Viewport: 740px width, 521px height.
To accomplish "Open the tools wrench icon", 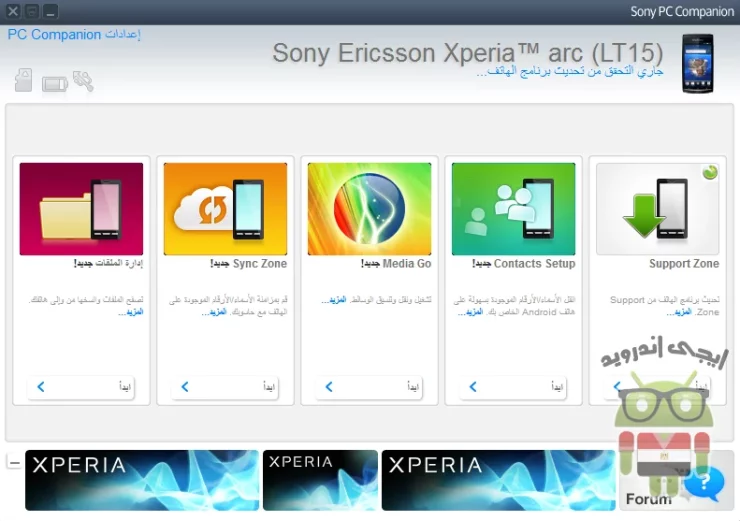I will click(x=83, y=81).
